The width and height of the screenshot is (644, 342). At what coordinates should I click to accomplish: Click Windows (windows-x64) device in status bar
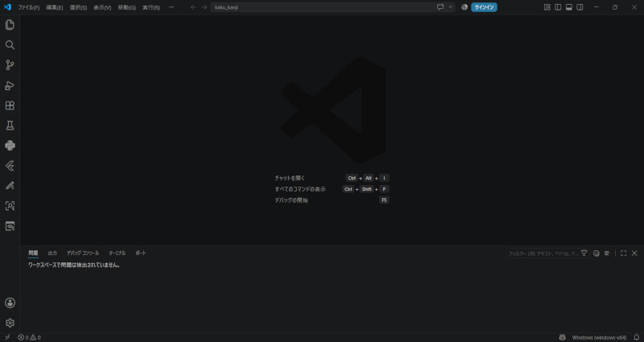tap(599, 337)
